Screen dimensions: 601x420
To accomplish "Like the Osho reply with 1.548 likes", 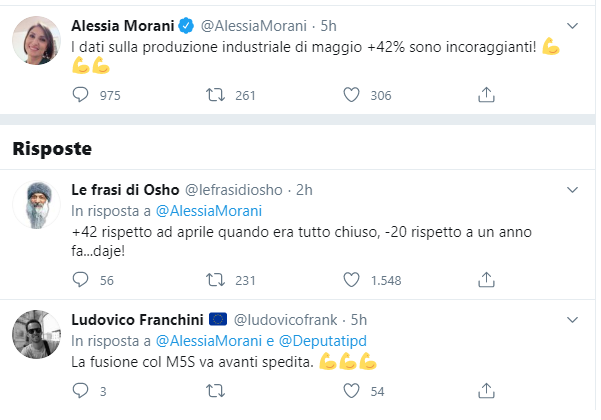I will (x=351, y=280).
